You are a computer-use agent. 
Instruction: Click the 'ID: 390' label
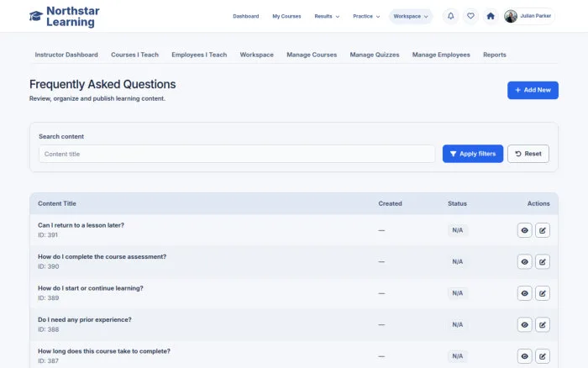click(49, 266)
